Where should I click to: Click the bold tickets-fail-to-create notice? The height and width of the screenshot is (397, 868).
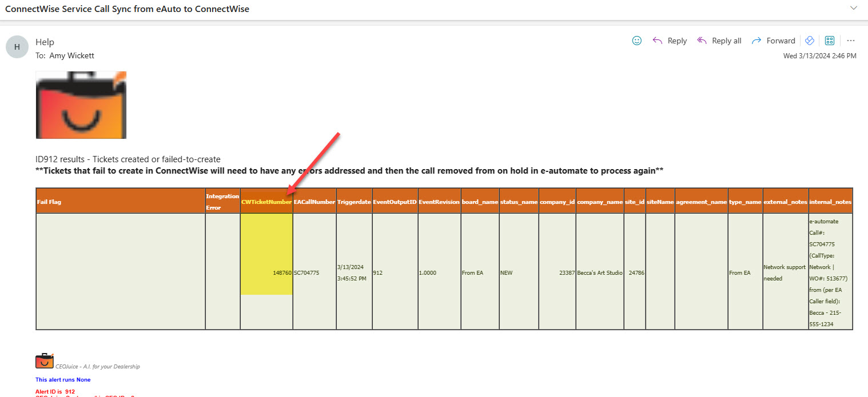(349, 171)
